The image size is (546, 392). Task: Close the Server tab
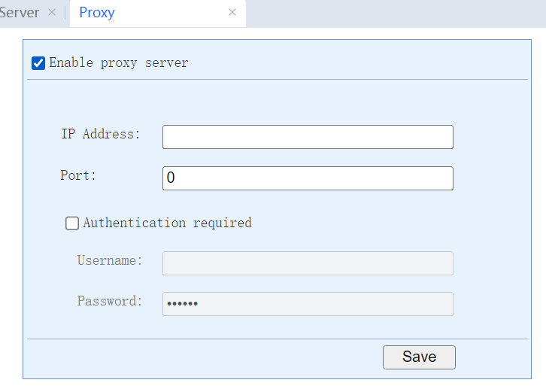51,13
